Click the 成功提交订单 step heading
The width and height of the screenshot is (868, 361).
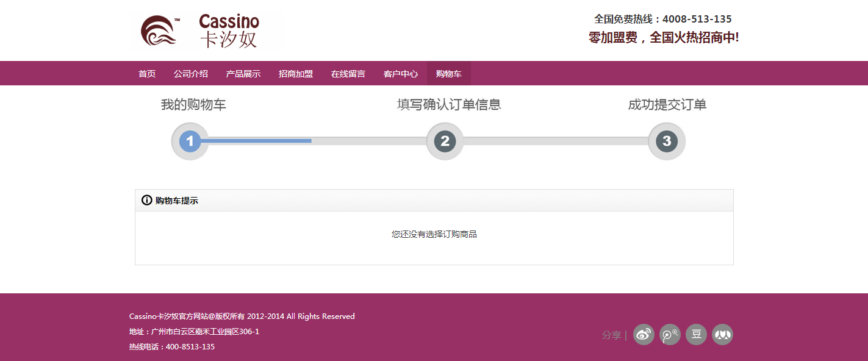pyautogui.click(x=667, y=105)
